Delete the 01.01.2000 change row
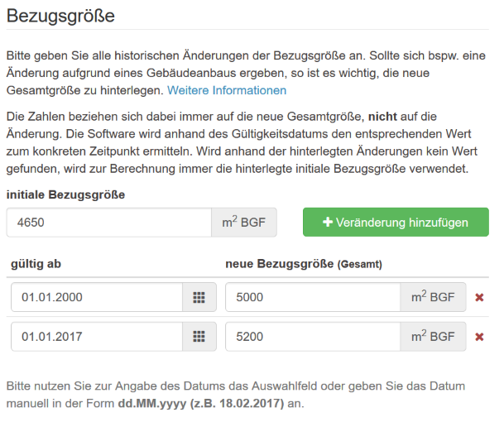 [x=479, y=297]
